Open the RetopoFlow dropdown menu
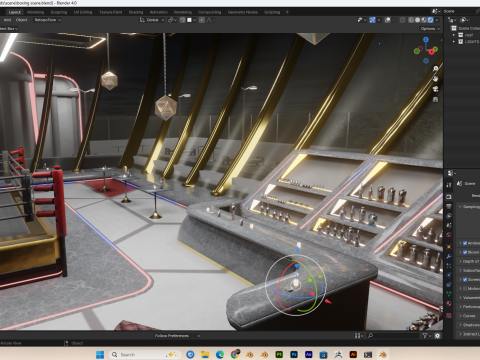The image size is (480, 360). 47,20
